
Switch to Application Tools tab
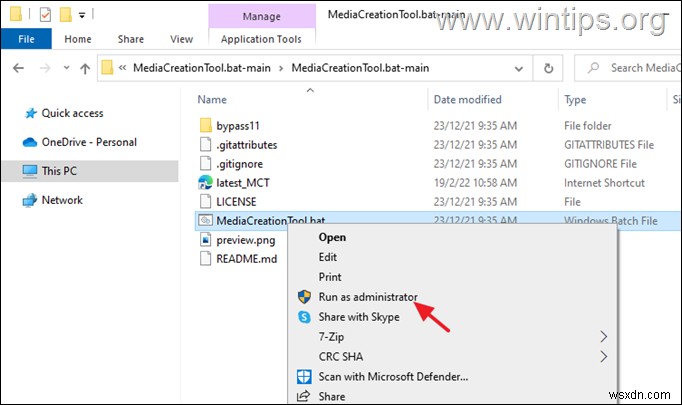261,39
